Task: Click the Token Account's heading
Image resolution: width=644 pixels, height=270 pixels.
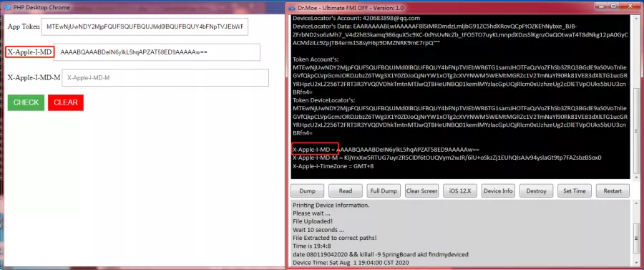Action: [316, 59]
